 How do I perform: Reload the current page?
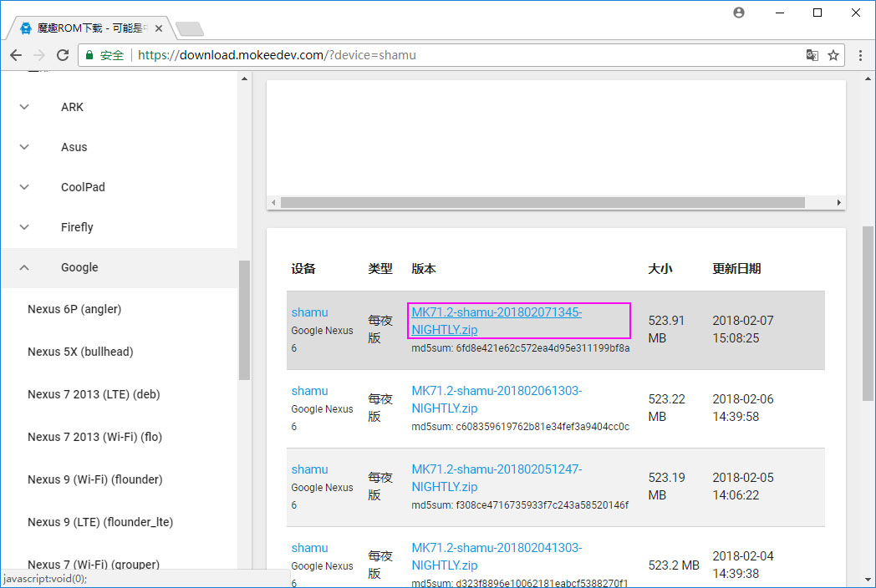click(63, 55)
